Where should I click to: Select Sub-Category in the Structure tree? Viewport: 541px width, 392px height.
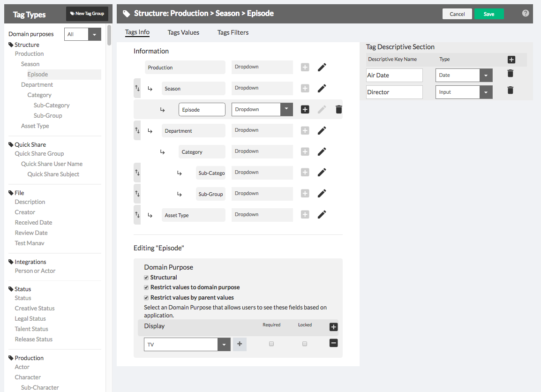tap(52, 105)
